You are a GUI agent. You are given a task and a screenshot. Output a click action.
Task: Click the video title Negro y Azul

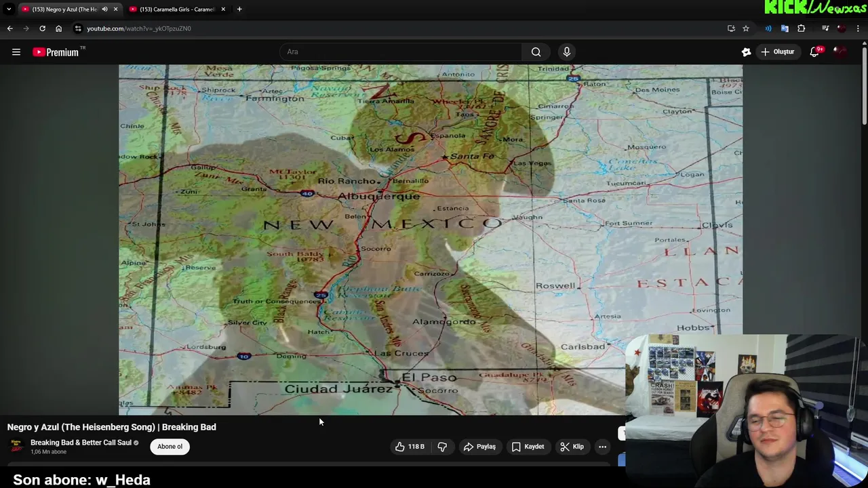pyautogui.click(x=112, y=427)
